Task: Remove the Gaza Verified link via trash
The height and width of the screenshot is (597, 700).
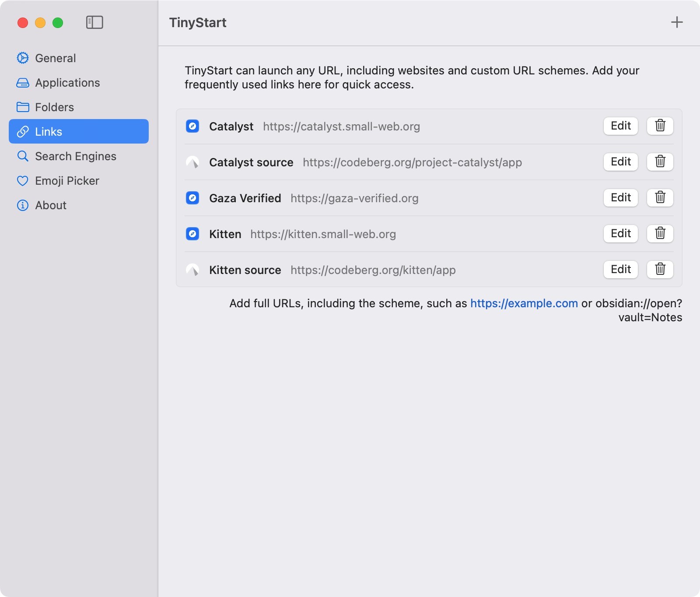Action: click(660, 198)
